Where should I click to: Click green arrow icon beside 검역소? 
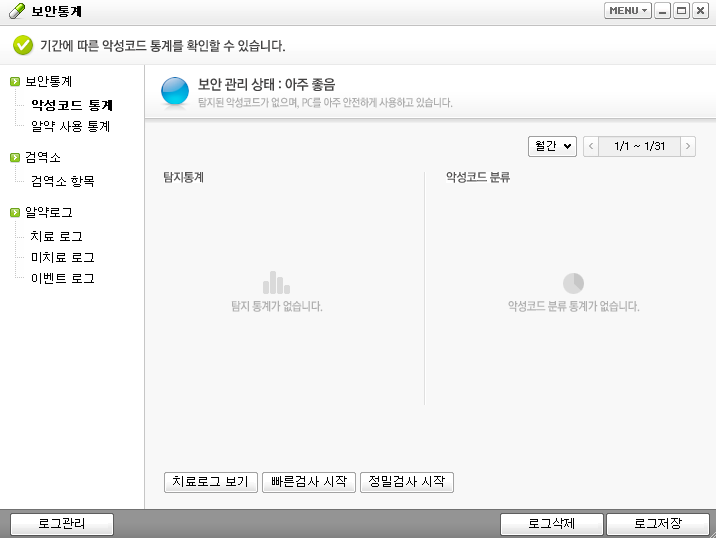pos(15,158)
